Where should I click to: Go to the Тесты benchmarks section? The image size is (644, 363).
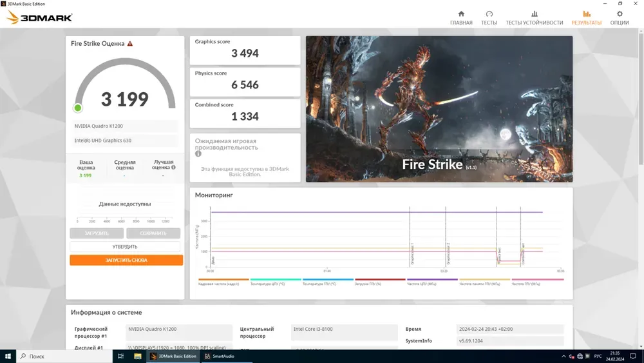point(489,18)
